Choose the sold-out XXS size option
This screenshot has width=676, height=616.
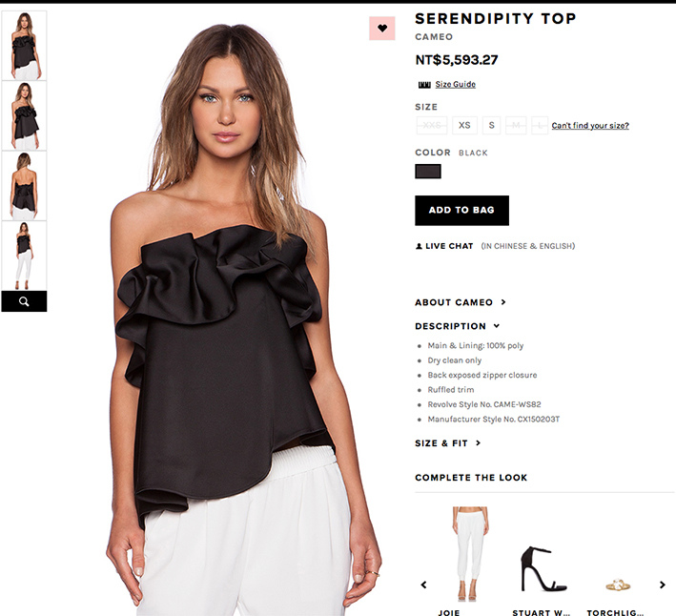pos(432,126)
